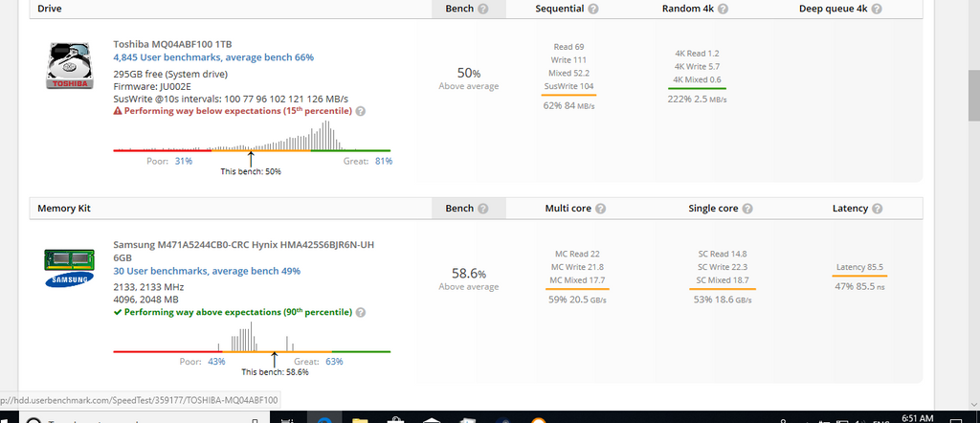Image resolution: width=980 pixels, height=423 pixels.
Task: Select the Toshiba MQ04ABF100 1TB title
Action: (172, 44)
